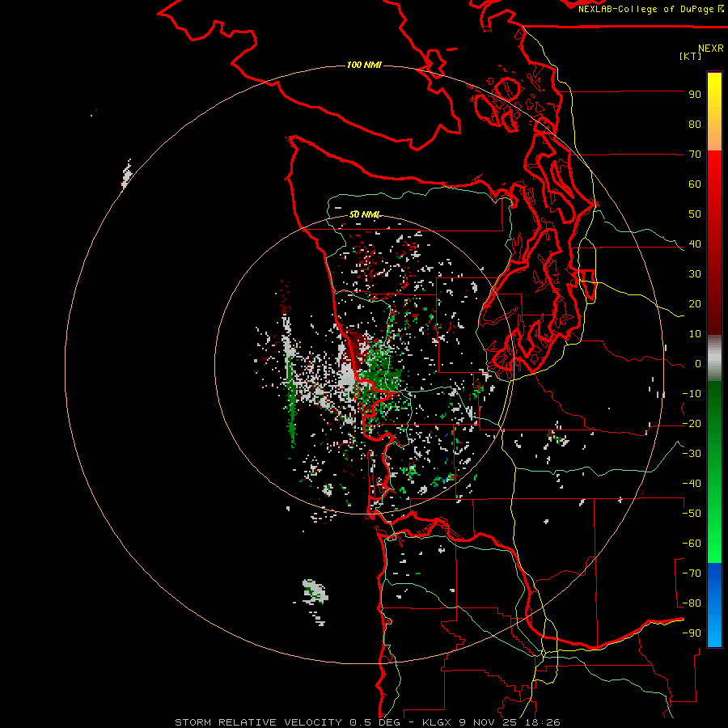728x728 pixels.
Task: Click the -20 scale value
Action: point(692,424)
